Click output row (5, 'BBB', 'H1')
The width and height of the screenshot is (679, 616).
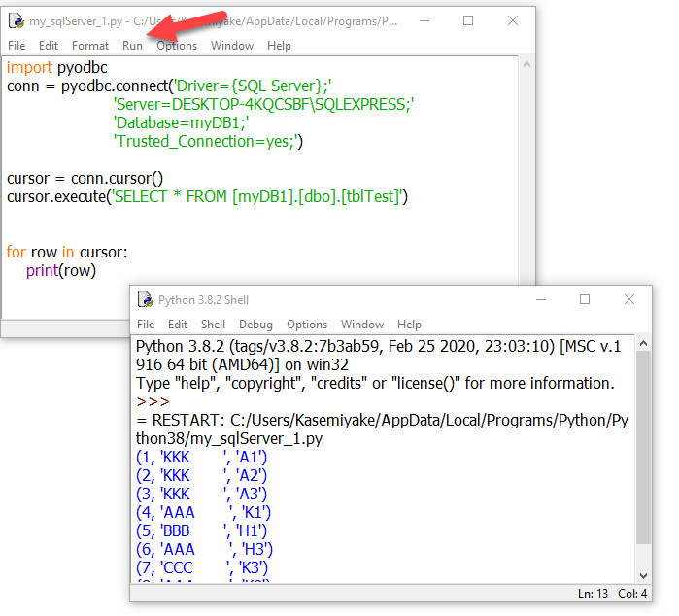click(x=201, y=531)
